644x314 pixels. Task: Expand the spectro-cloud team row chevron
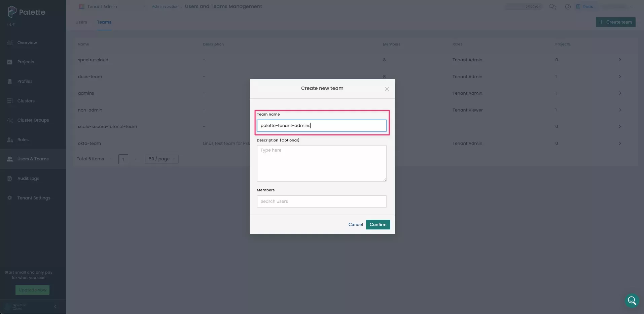click(x=619, y=60)
